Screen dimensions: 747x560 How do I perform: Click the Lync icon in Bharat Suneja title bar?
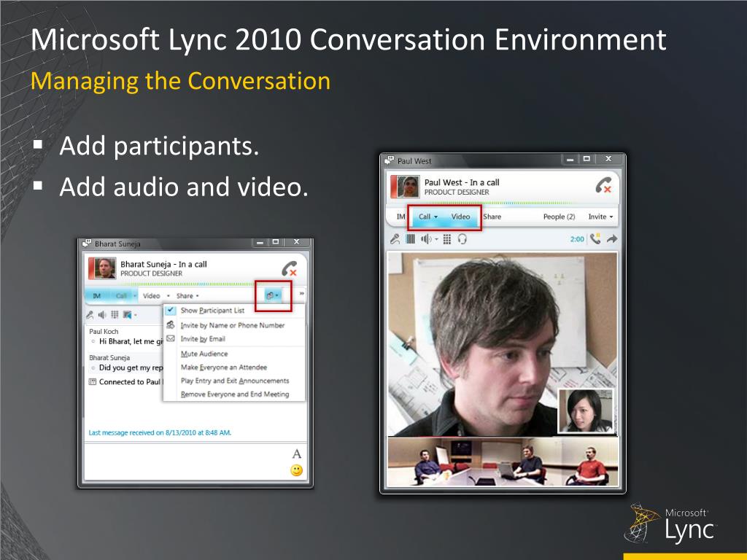pyautogui.click(x=87, y=244)
